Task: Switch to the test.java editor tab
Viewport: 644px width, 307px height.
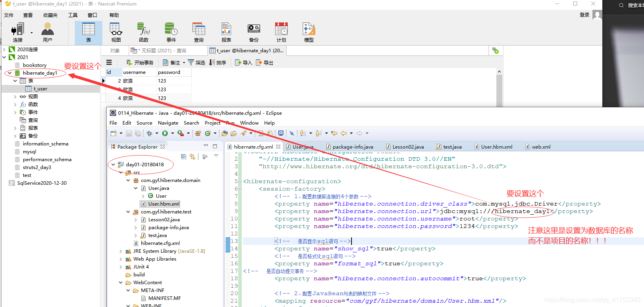Action: tap(449, 147)
